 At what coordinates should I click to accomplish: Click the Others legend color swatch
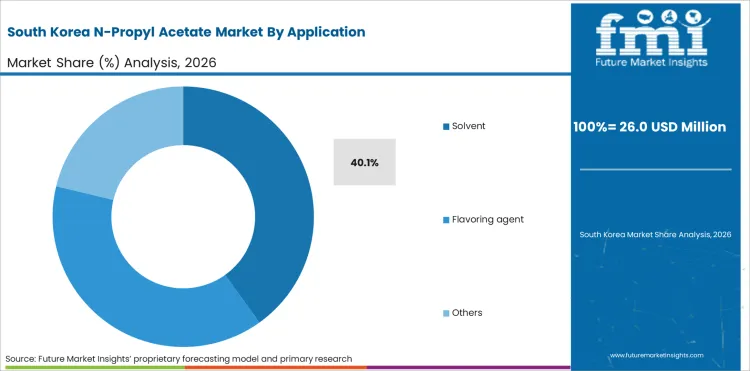[x=446, y=313]
